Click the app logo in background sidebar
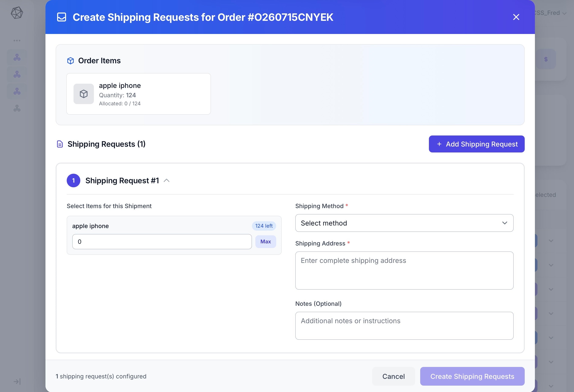 click(17, 13)
